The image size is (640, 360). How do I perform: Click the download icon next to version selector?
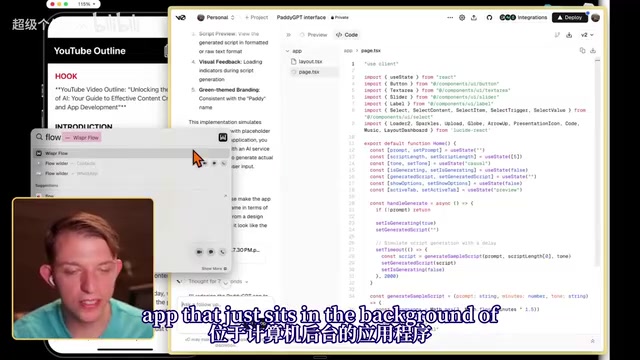click(x=569, y=35)
